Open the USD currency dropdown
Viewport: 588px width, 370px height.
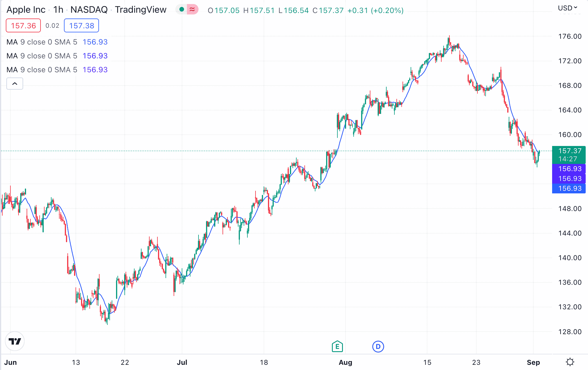click(x=567, y=8)
